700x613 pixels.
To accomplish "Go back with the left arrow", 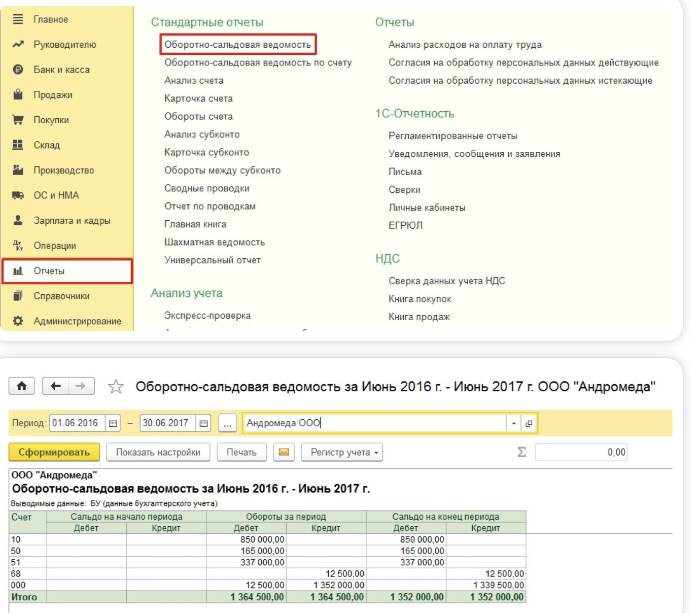I will point(55,386).
